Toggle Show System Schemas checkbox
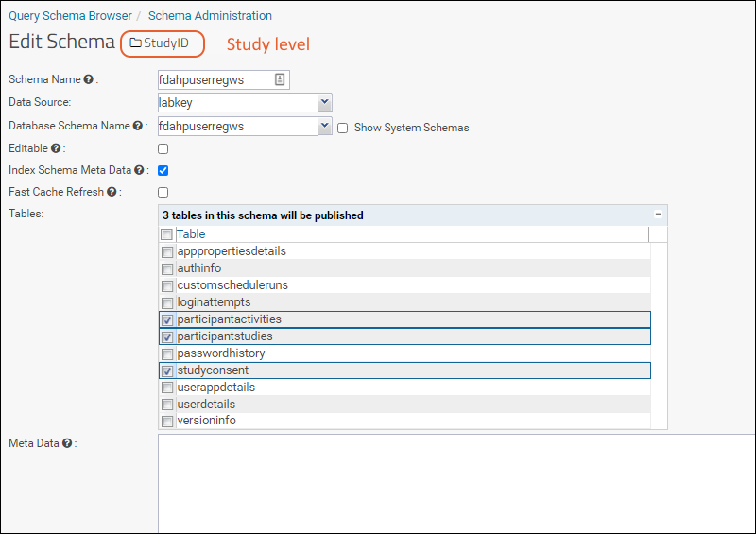 343,128
